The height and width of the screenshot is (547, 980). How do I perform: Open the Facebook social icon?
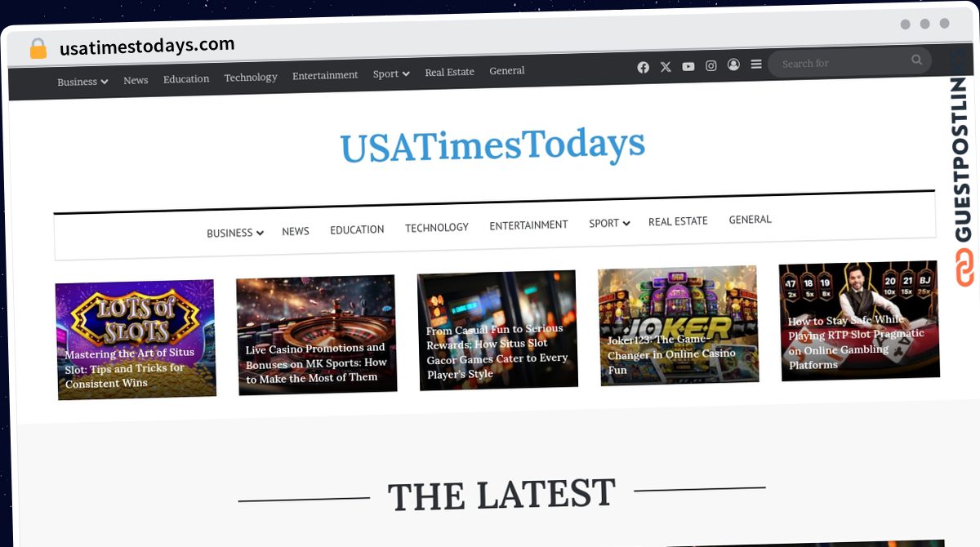pyautogui.click(x=644, y=67)
